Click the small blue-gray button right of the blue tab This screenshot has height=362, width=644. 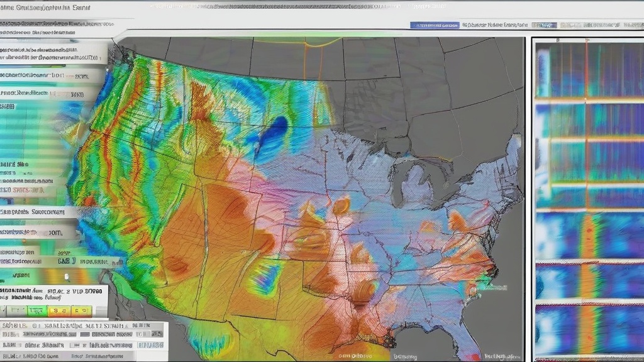tap(544, 25)
